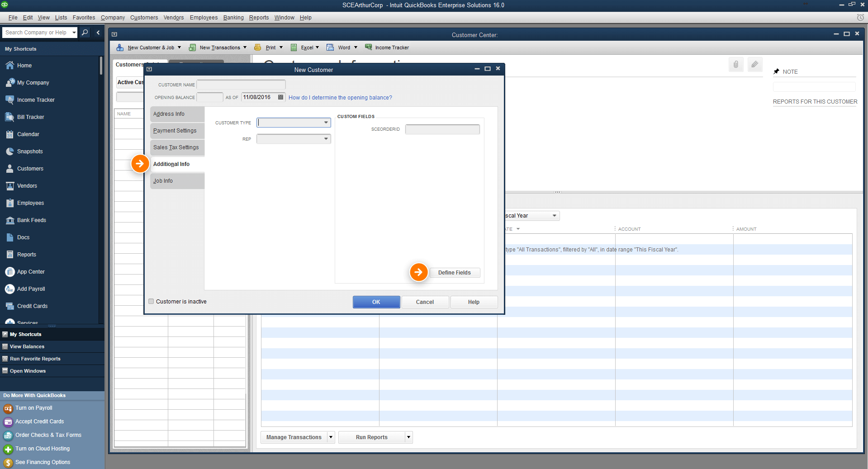Open Docs shortcut
The width and height of the screenshot is (868, 469).
coord(23,237)
